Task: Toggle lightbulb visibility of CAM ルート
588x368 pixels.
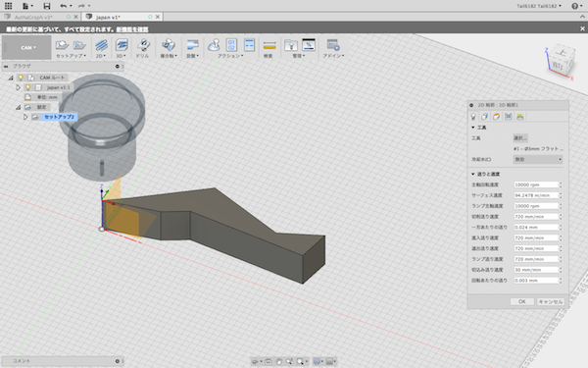Action: point(21,78)
